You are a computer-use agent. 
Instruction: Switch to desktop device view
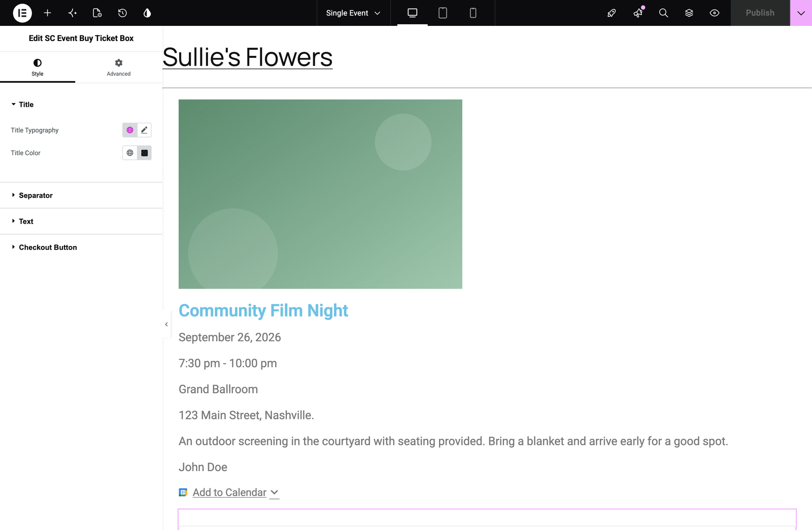[x=413, y=13]
